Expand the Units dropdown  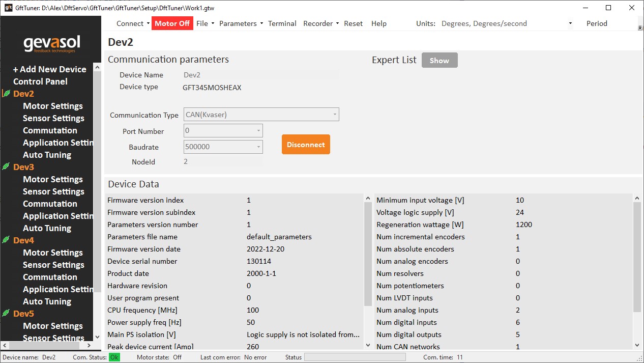click(x=570, y=23)
